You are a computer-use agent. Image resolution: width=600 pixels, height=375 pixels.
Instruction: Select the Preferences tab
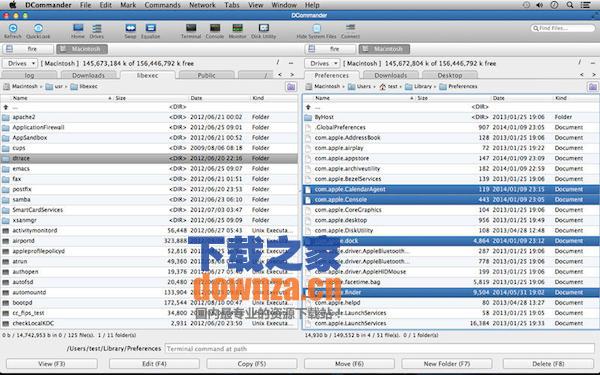click(x=332, y=75)
